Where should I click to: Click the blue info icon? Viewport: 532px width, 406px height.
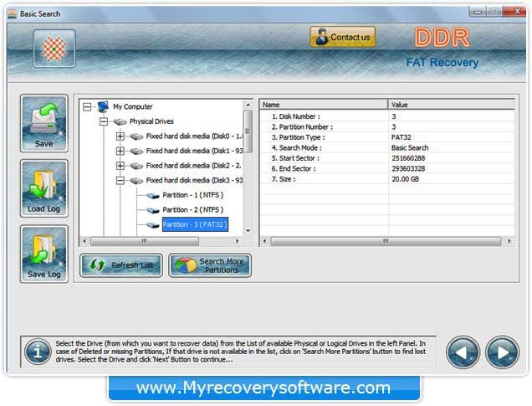point(38,352)
